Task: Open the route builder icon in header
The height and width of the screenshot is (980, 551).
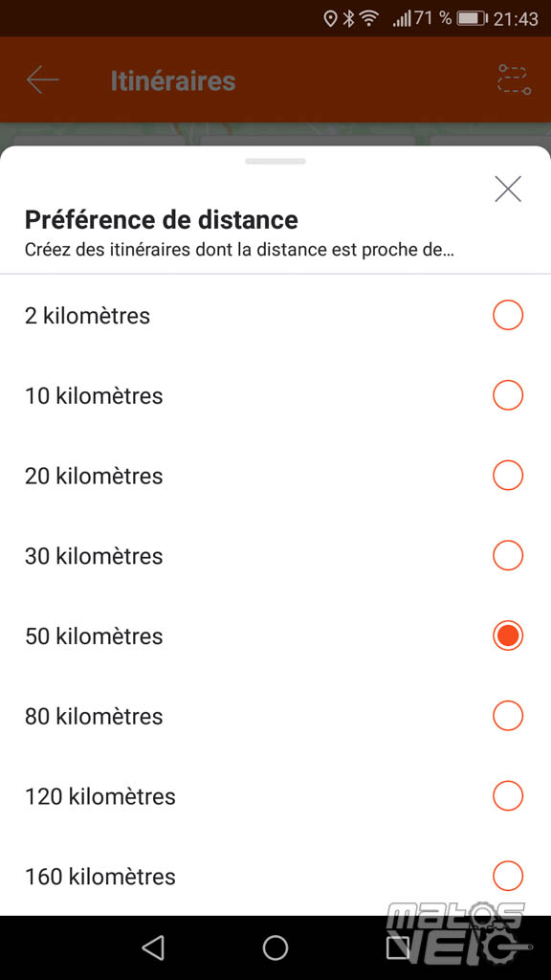Action: coord(514,80)
